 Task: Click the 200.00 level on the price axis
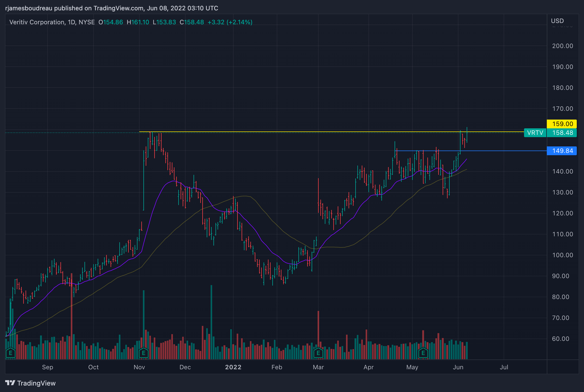[x=562, y=46]
